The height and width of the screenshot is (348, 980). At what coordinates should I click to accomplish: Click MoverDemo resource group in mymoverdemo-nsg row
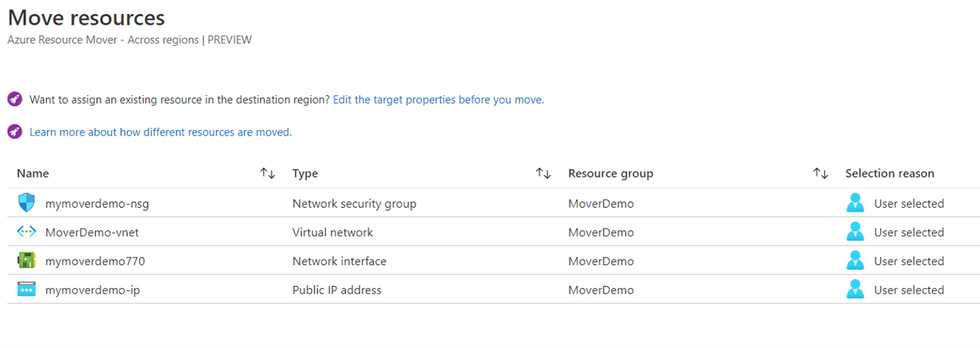[601, 204]
